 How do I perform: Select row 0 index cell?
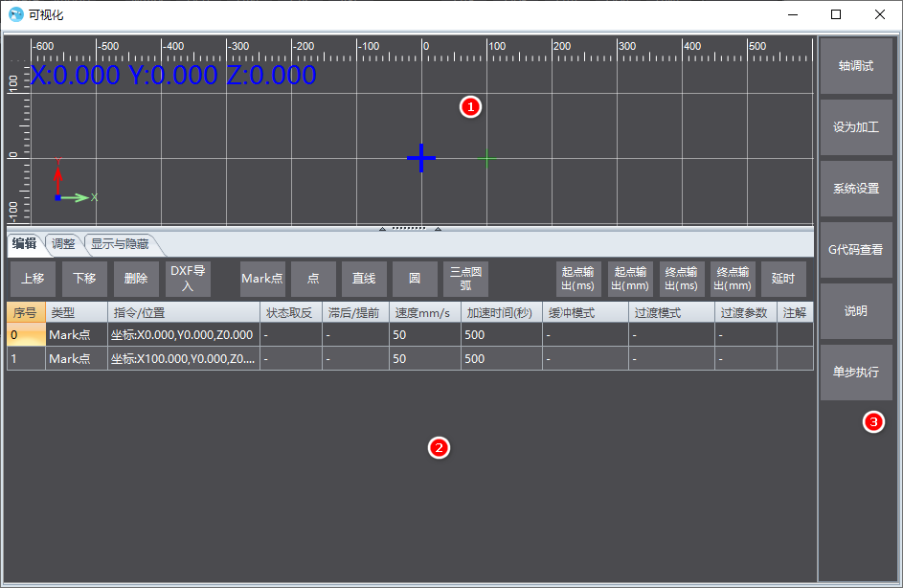coord(26,334)
